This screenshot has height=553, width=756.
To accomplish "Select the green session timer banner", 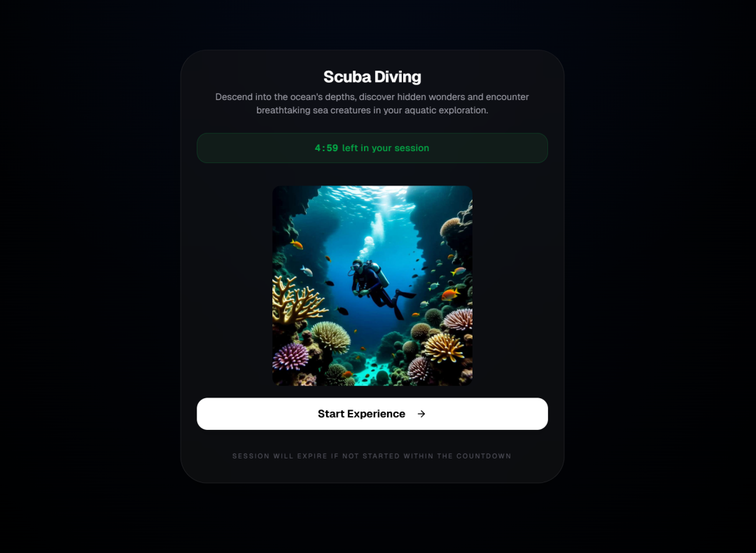I will click(372, 148).
